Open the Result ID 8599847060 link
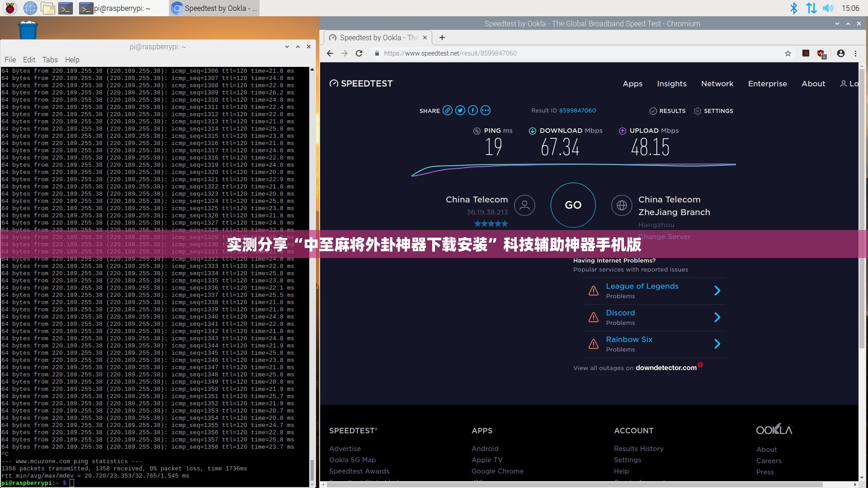The height and width of the screenshot is (488, 868). (577, 111)
